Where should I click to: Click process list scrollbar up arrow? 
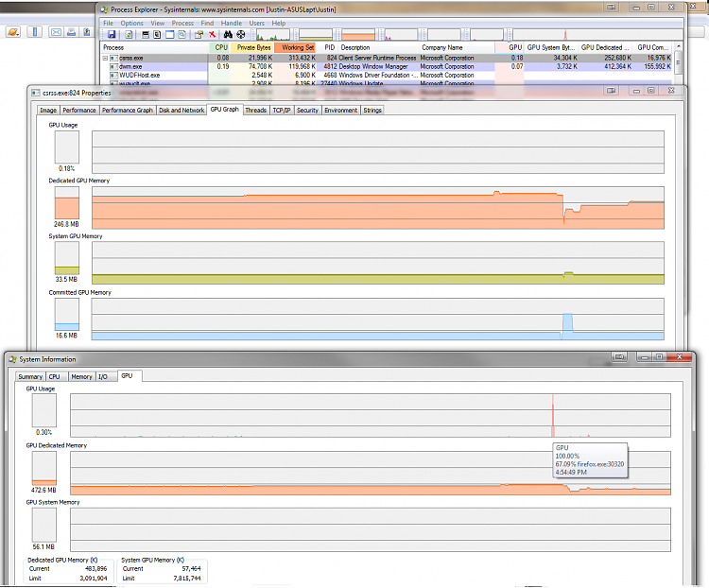678,46
